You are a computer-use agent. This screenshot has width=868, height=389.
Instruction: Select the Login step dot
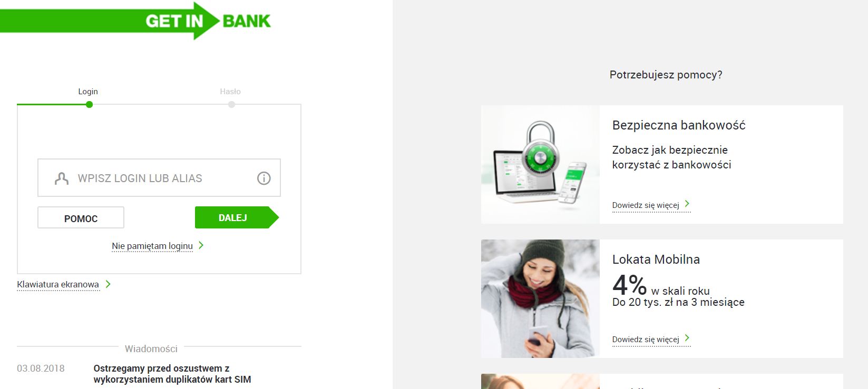click(x=89, y=104)
